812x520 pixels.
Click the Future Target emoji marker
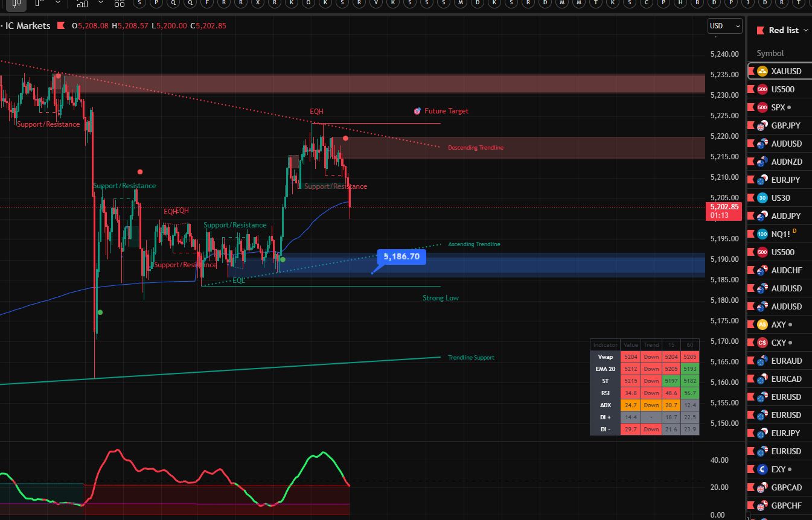[x=417, y=111]
